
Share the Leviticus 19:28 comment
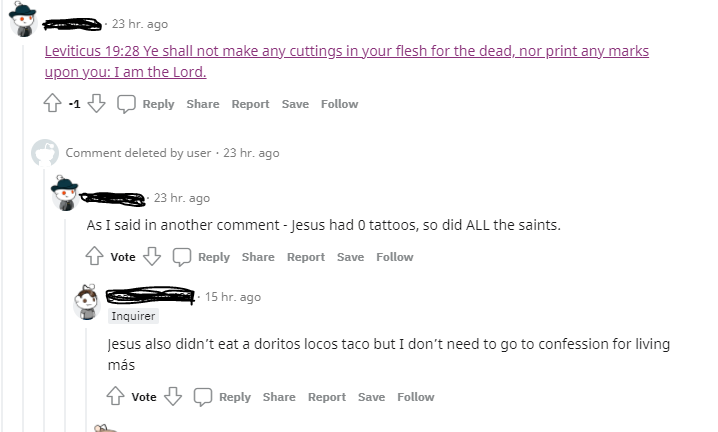203,104
